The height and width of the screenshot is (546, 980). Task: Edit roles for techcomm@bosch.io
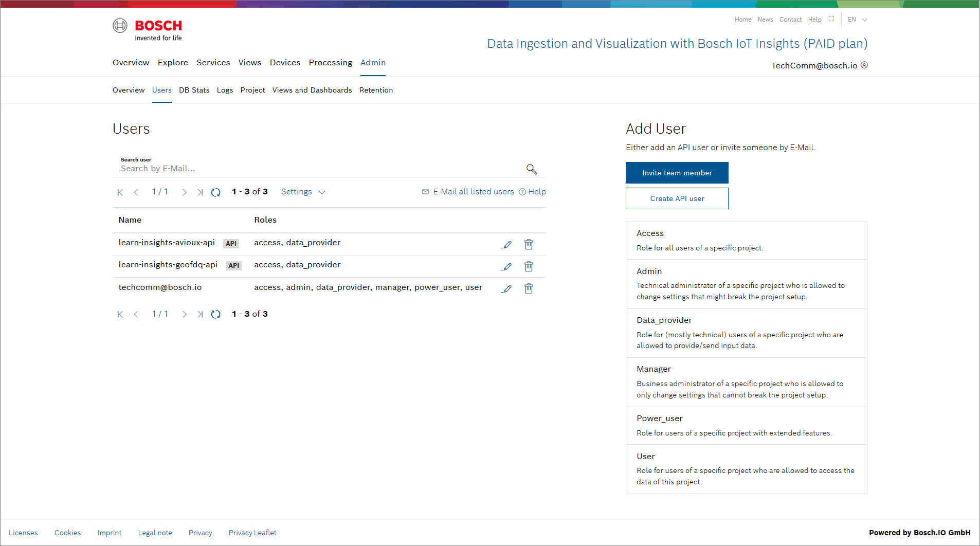(x=507, y=288)
